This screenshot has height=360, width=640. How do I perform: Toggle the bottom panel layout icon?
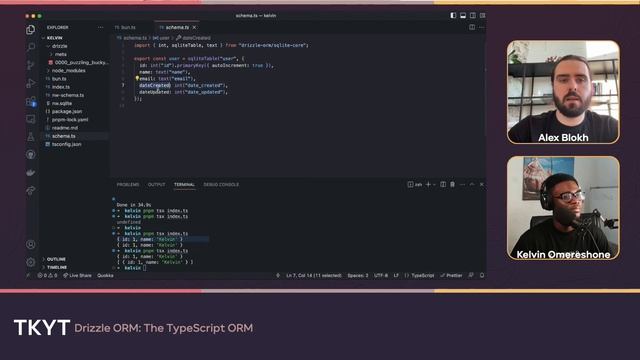click(463, 16)
